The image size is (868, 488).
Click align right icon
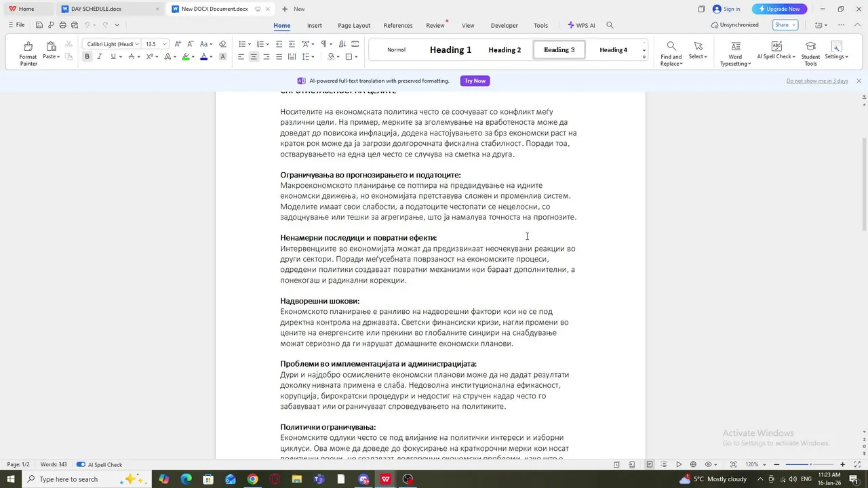[x=267, y=57]
